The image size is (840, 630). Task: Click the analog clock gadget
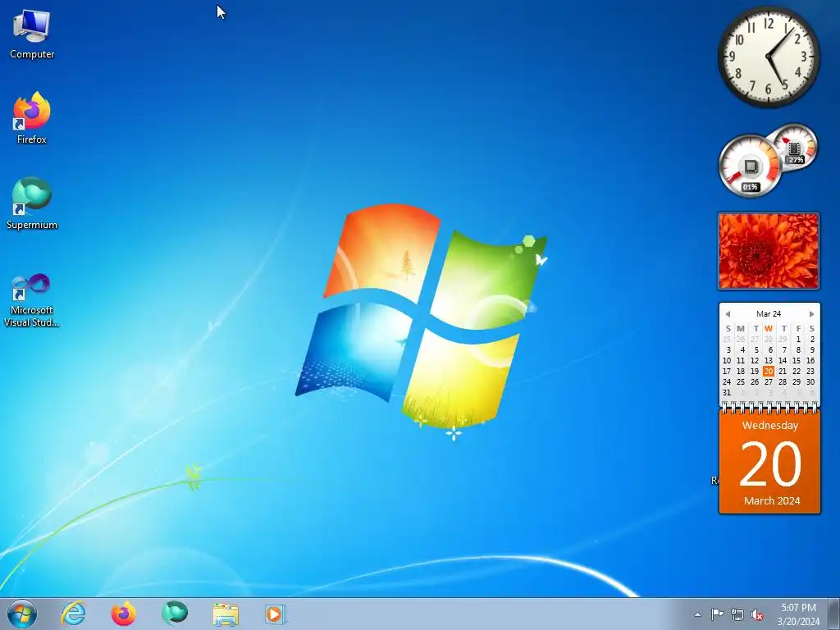pos(768,56)
